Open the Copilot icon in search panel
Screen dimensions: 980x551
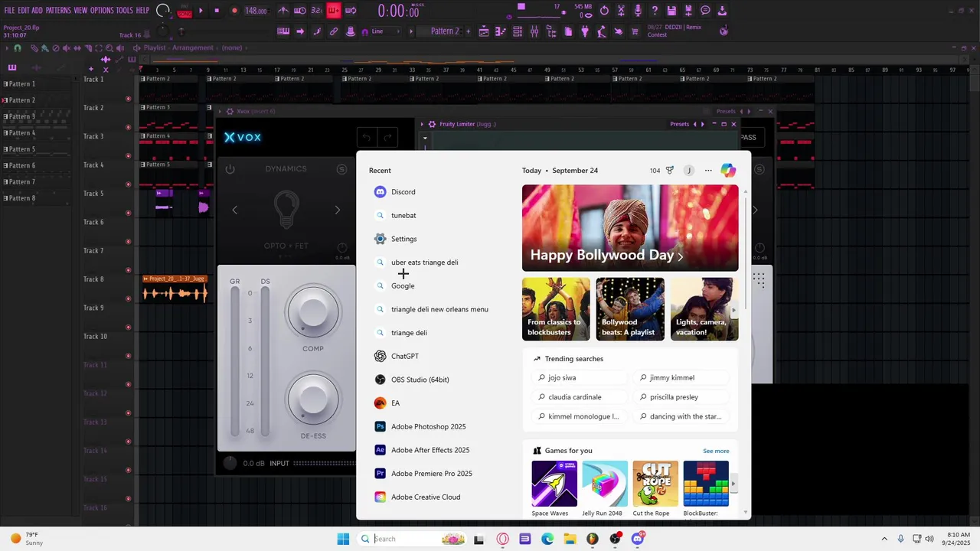tap(728, 171)
